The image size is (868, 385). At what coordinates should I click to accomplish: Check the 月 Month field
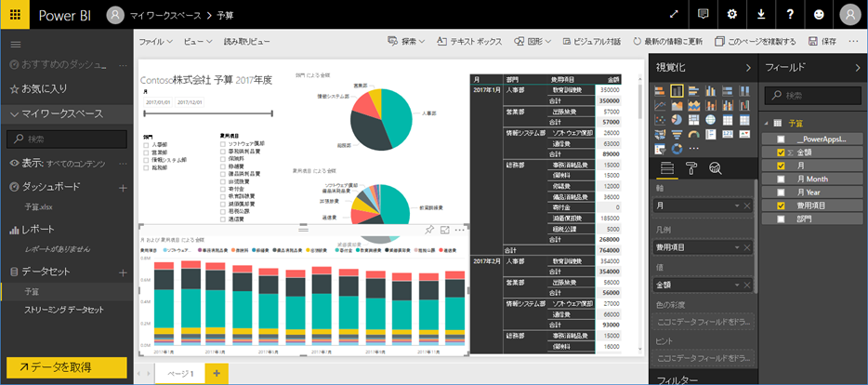click(781, 179)
